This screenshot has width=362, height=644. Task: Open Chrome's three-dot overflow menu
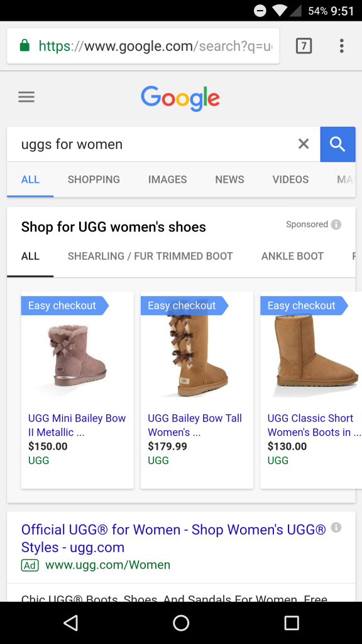pyautogui.click(x=341, y=45)
